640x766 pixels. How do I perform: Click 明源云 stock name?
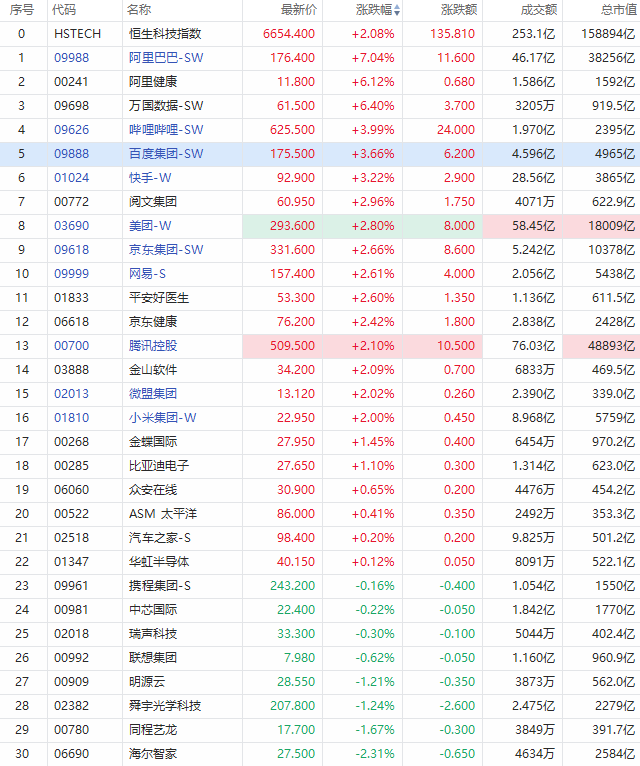point(147,681)
